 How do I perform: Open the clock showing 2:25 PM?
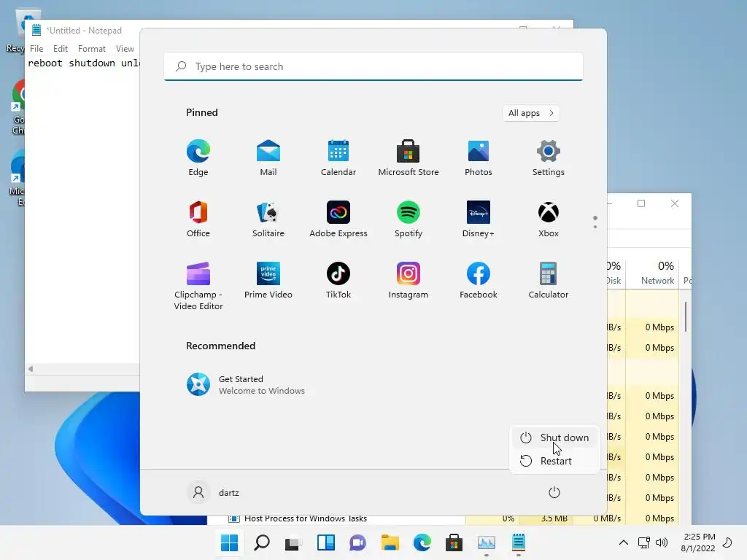click(x=698, y=542)
